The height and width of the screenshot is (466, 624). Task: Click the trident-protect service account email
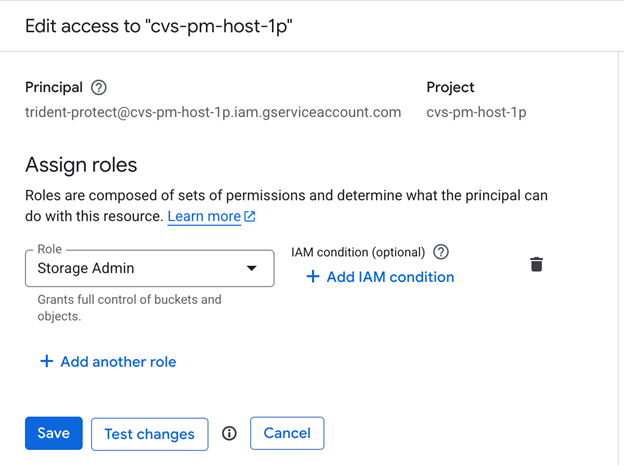pos(213,112)
